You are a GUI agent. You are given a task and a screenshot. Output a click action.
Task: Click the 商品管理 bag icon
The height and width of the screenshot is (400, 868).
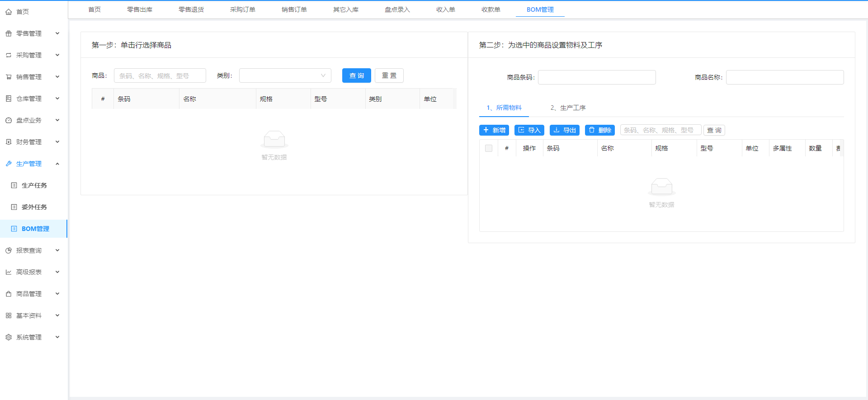click(9, 294)
